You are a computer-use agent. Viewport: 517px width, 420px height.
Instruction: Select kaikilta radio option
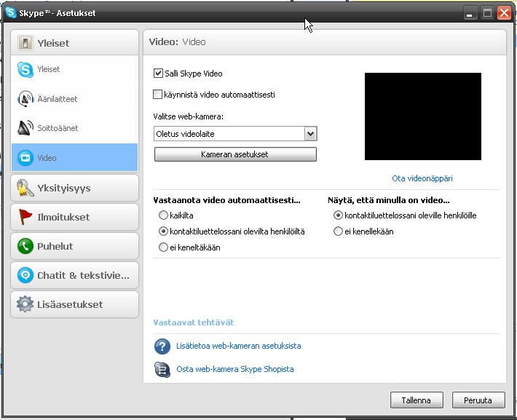point(163,215)
